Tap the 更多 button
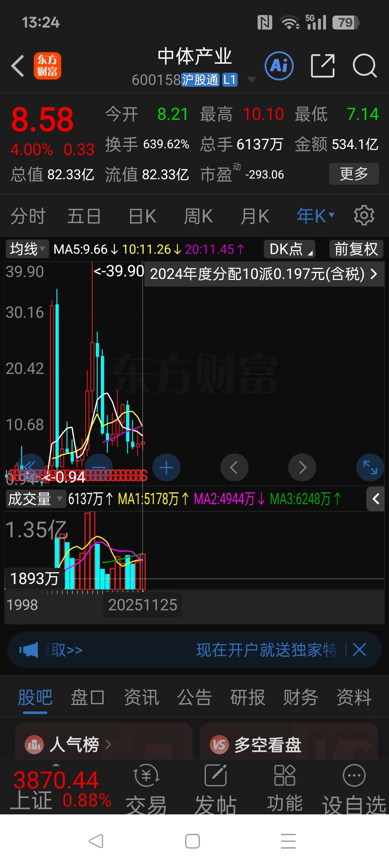Image resolution: width=389 pixels, height=868 pixels. (x=354, y=174)
